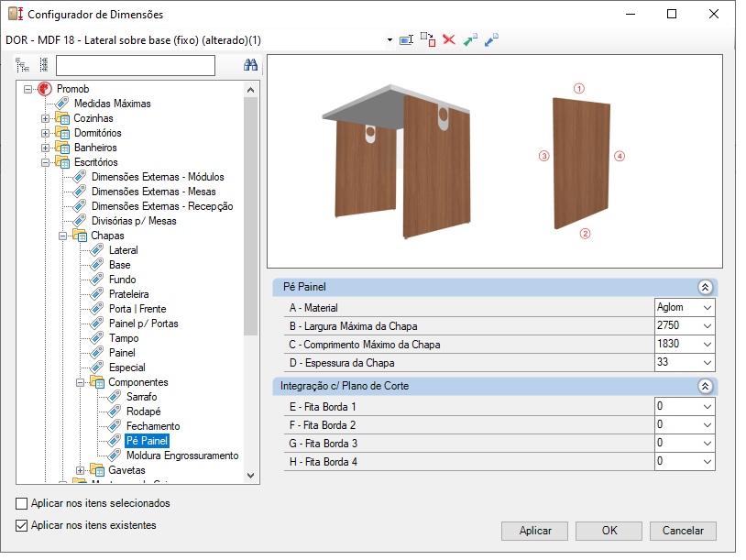Expand the Banheiros tree node
746x560 pixels.
[45, 148]
